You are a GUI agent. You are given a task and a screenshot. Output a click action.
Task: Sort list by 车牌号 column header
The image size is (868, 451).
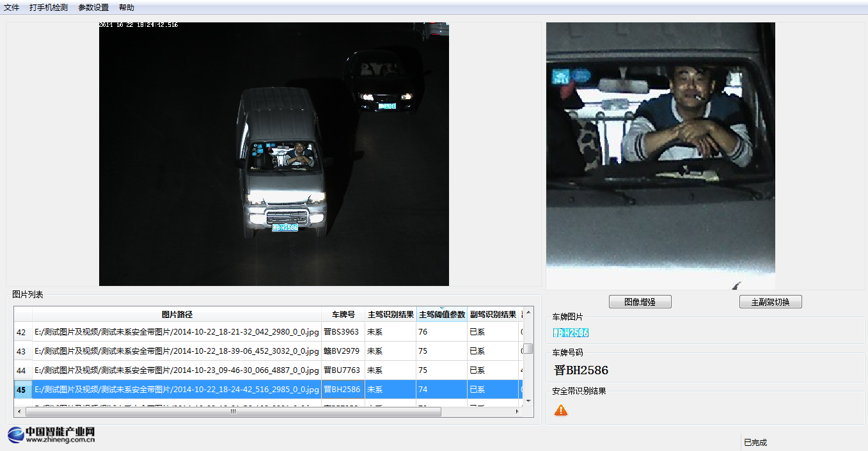click(343, 314)
